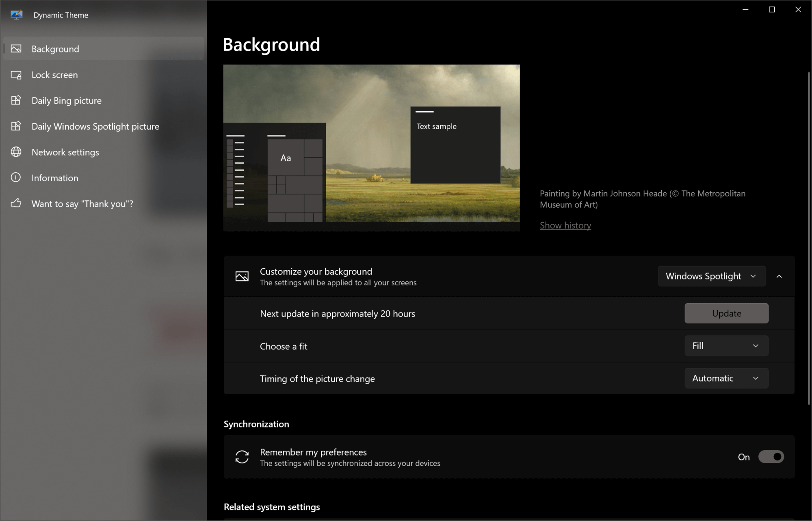Image resolution: width=812 pixels, height=521 pixels.
Task: Maximize the Dynamic Theme window
Action: [x=772, y=10]
